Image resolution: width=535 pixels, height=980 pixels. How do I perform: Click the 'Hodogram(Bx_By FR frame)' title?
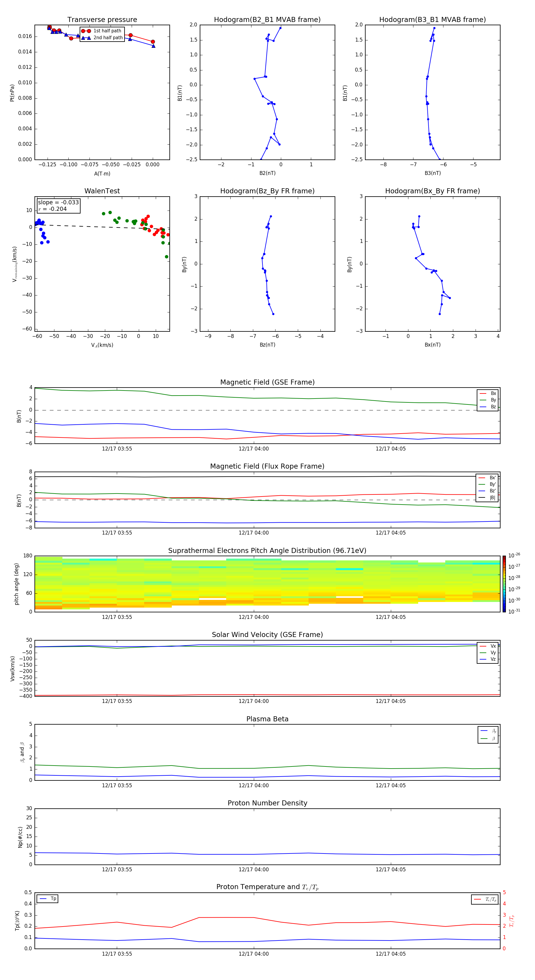coord(432,191)
